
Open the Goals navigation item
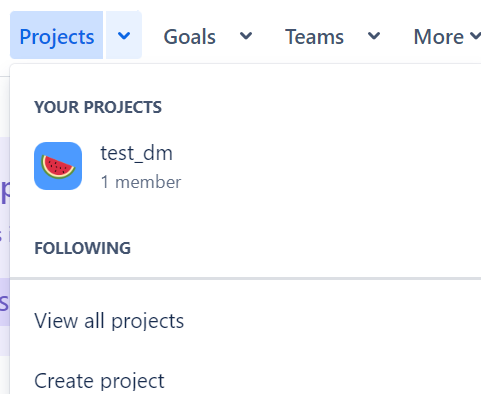[x=189, y=37]
